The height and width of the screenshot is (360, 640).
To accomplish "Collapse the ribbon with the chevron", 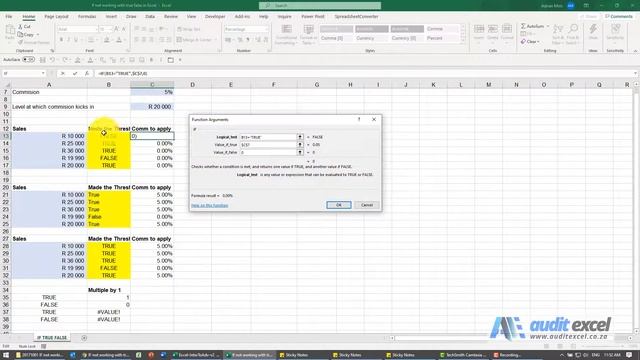I will [x=635, y=51].
